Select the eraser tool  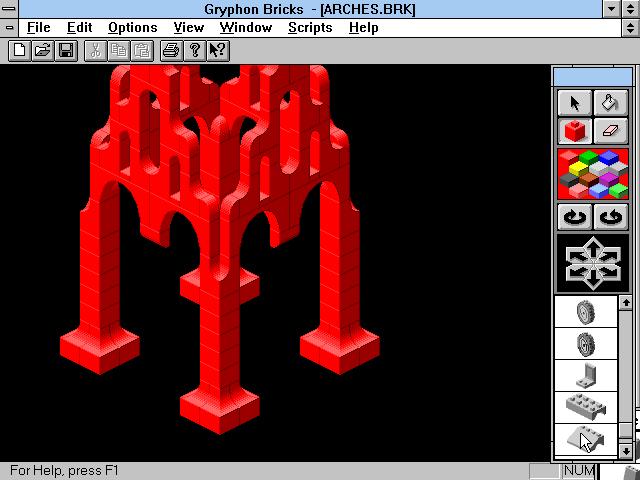[611, 131]
